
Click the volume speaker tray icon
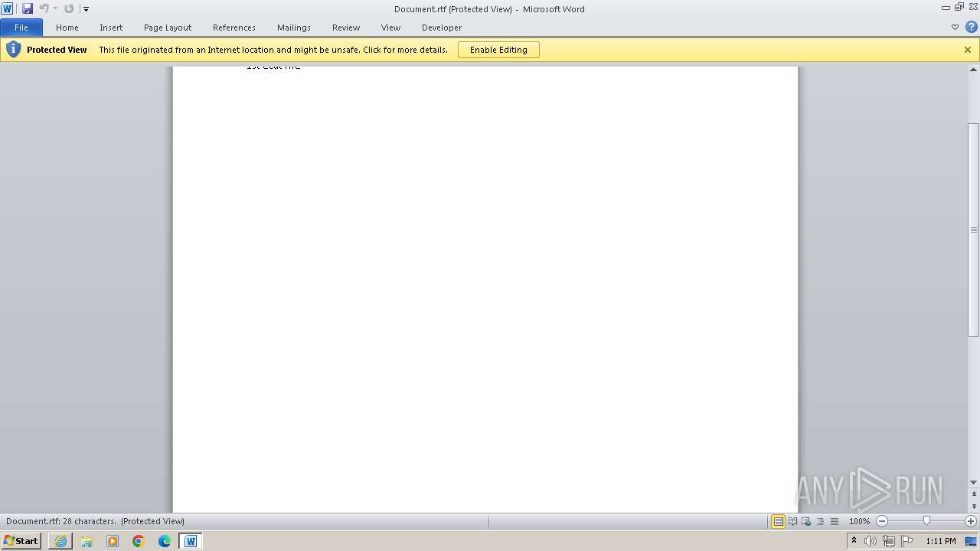(x=871, y=541)
